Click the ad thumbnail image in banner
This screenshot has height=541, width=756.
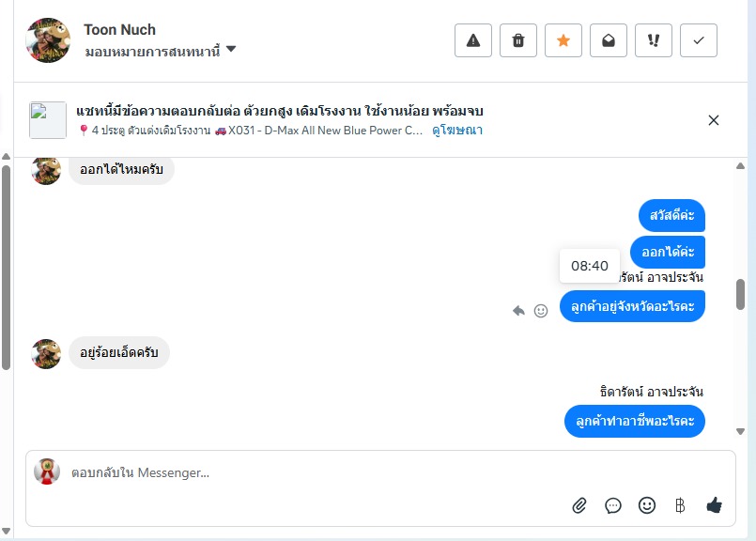(x=48, y=120)
